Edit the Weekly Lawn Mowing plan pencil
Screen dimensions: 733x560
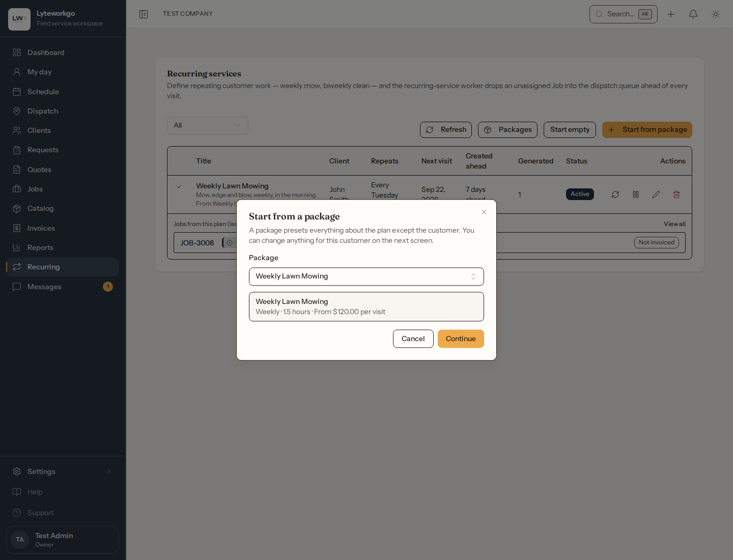point(656,194)
